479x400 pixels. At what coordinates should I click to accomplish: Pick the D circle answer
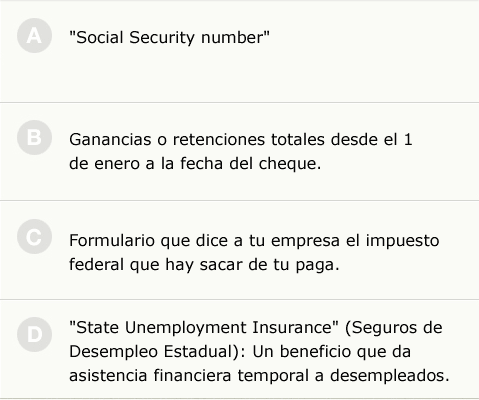[x=34, y=335]
